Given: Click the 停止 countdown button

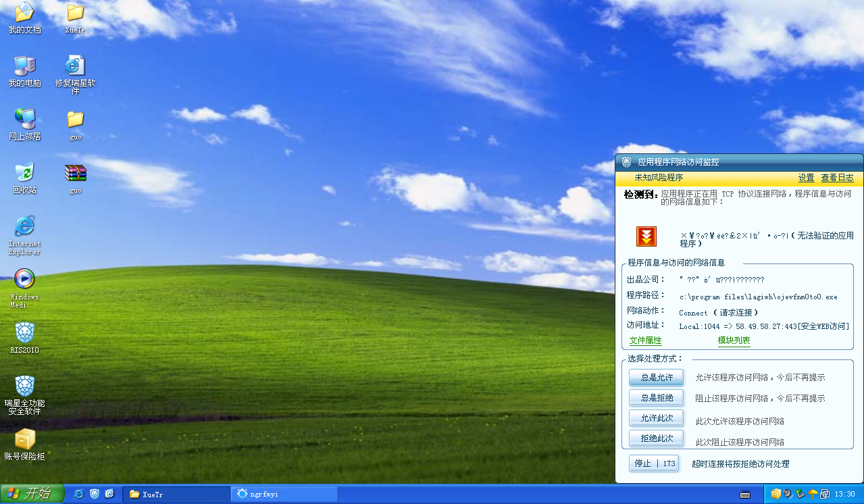Looking at the screenshot, I should tap(654, 463).
